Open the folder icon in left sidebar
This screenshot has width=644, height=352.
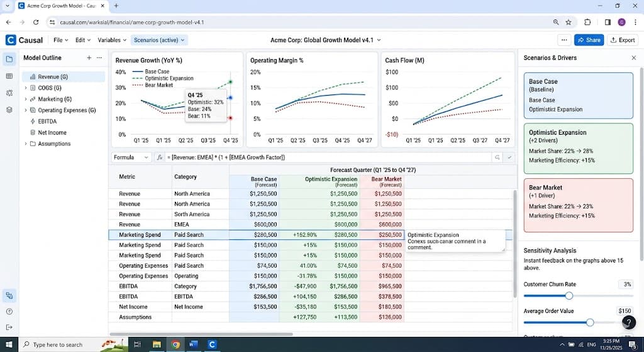9,59
